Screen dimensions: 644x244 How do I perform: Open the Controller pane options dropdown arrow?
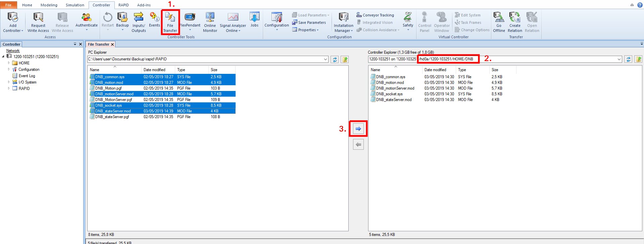[x=75, y=44]
